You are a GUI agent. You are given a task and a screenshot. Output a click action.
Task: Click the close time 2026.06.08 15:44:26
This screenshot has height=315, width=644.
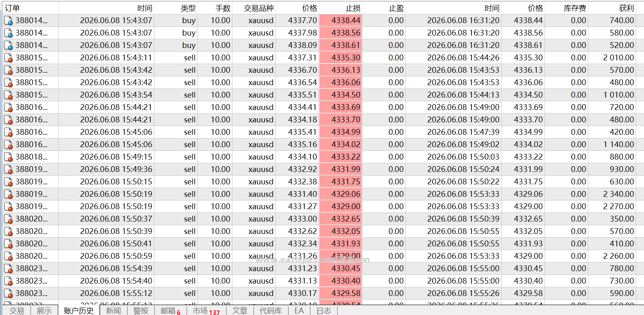[463, 57]
